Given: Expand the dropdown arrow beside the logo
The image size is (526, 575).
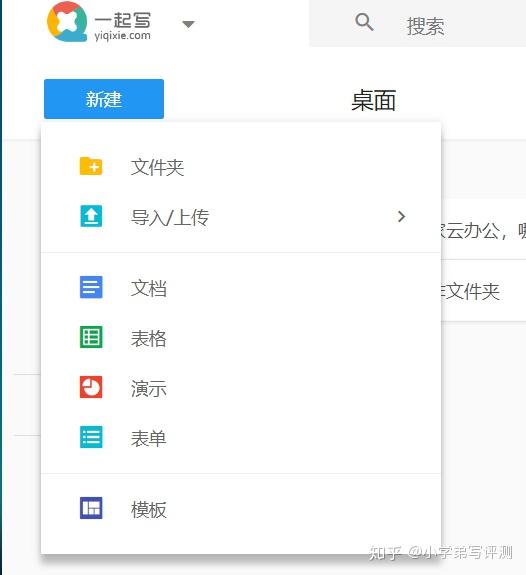Looking at the screenshot, I should pos(188,24).
